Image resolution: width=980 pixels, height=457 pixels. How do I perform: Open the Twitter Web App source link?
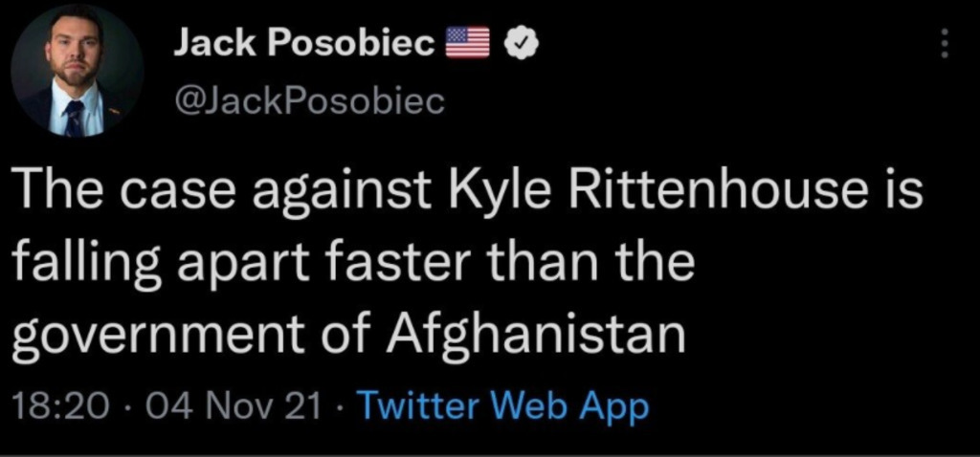coord(501,406)
